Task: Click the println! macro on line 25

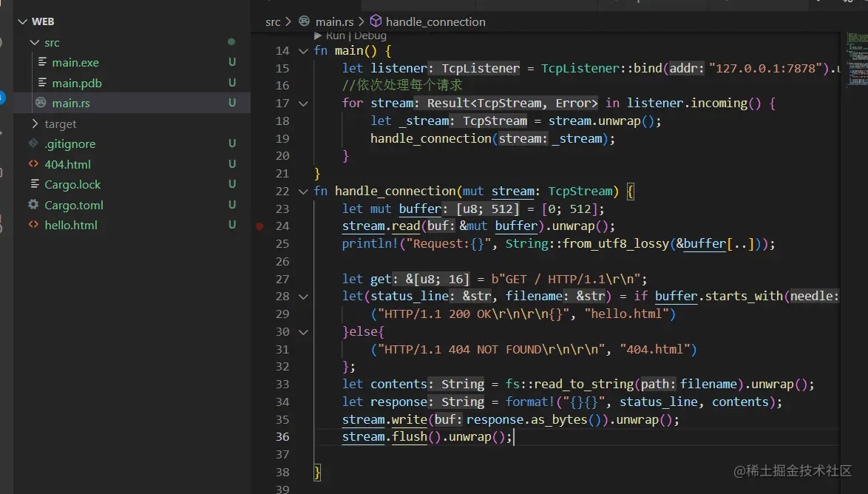Action: pyautogui.click(x=370, y=244)
